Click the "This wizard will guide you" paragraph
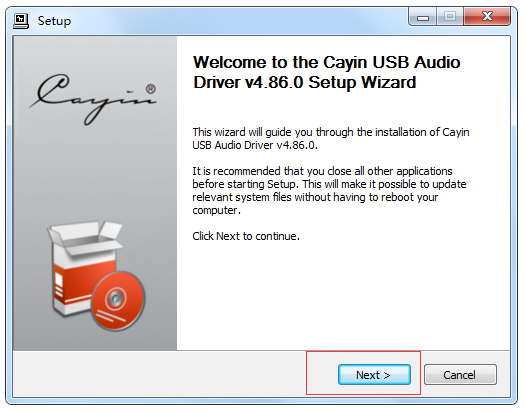 [330, 139]
